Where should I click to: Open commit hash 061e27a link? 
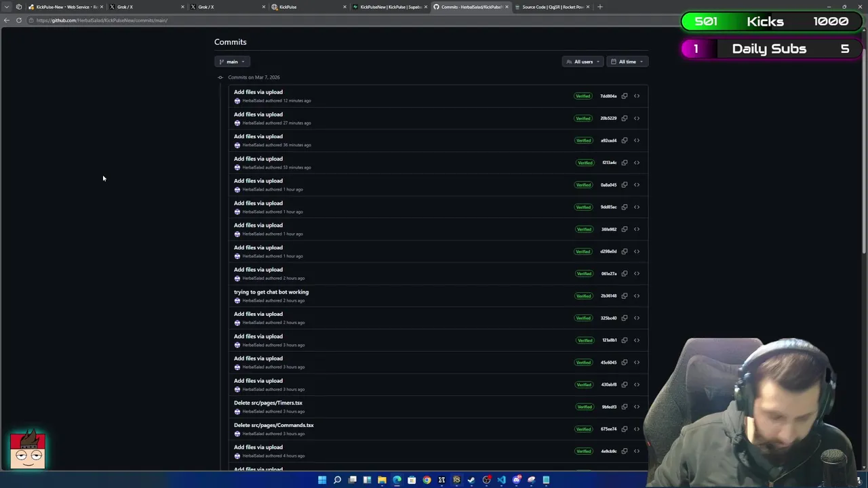pyautogui.click(x=609, y=274)
